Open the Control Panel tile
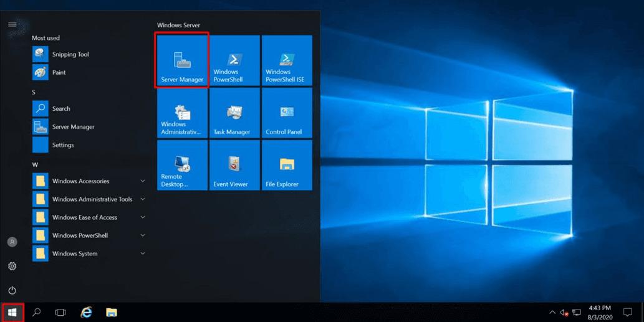 pyautogui.click(x=287, y=113)
